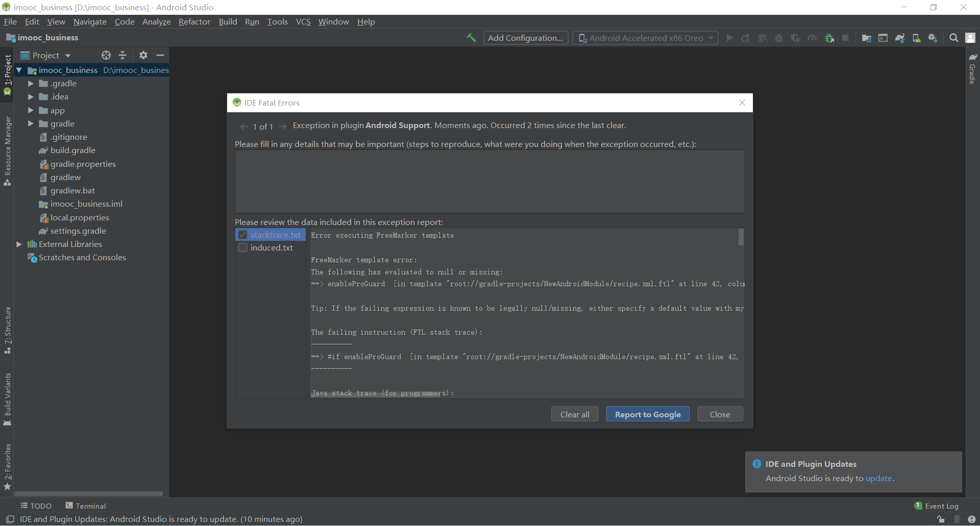Open the Build menu
Image resolution: width=980 pixels, height=526 pixels.
tap(228, 21)
